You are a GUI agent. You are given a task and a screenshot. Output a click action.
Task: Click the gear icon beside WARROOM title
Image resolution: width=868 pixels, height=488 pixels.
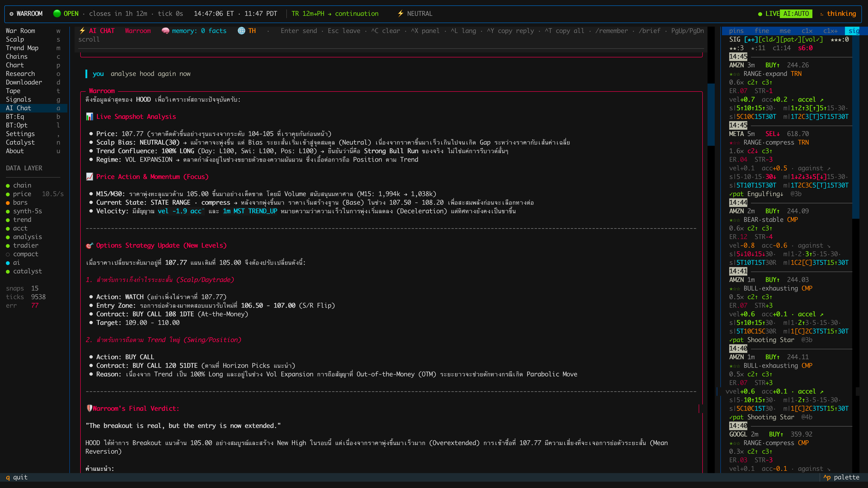click(12, 14)
